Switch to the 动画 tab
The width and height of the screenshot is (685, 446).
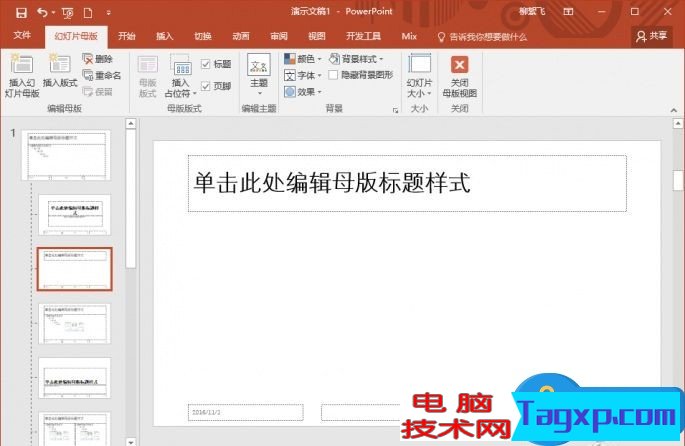[x=241, y=36]
